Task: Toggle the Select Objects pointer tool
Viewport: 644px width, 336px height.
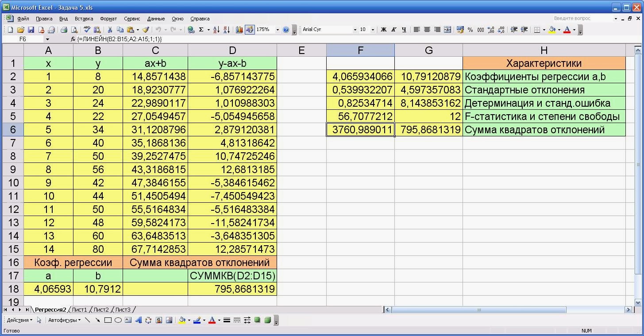Action: [x=39, y=320]
